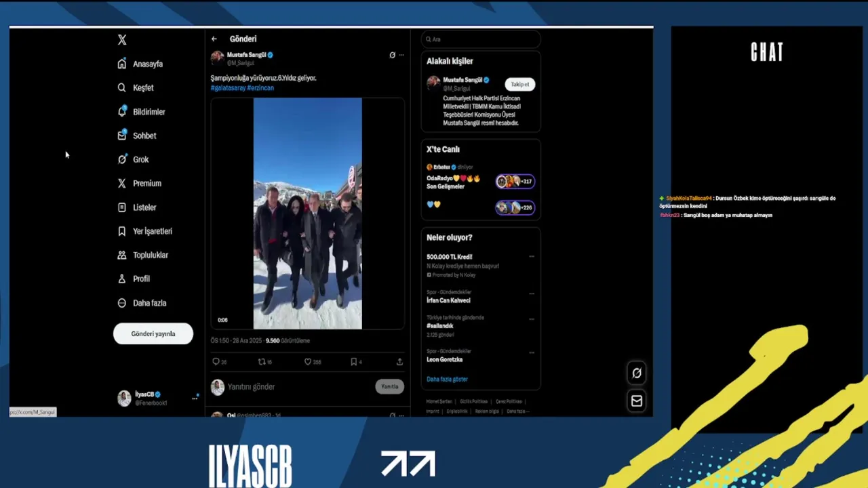Image resolution: width=868 pixels, height=488 pixels.
Task: Open Gizlilik Politikası footer link
Action: (474, 401)
